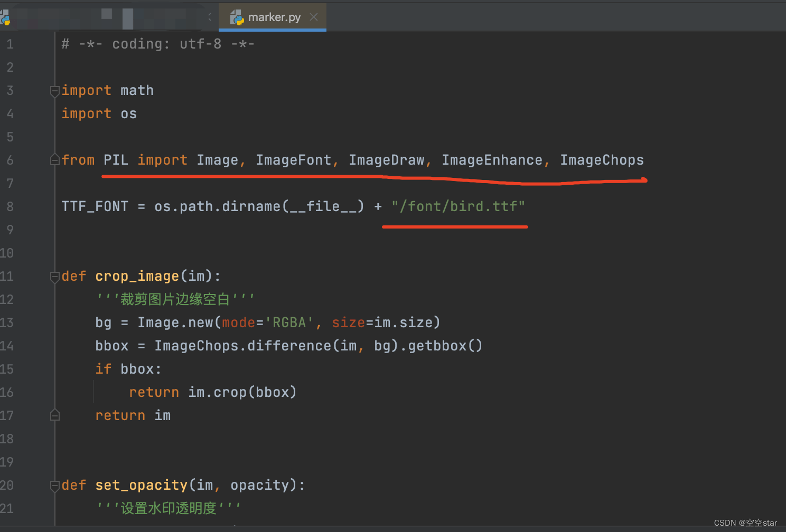
Task: Click Image.new call on line 13
Action: (x=175, y=322)
